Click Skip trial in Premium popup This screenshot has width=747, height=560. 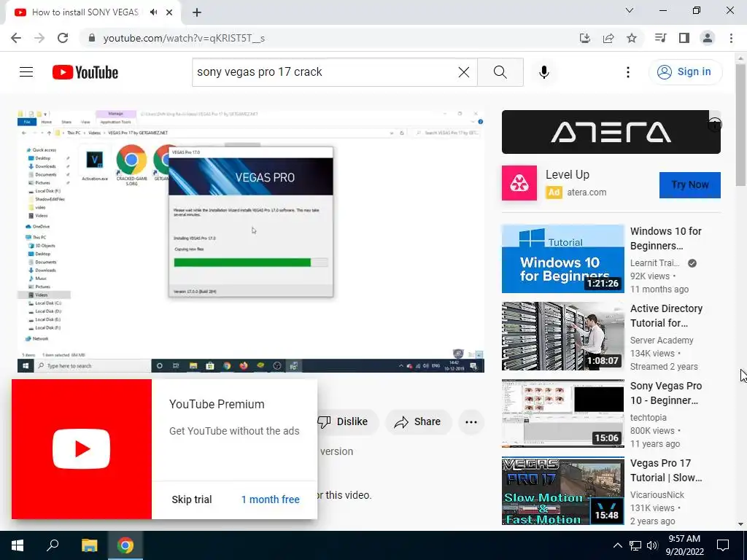192,499
